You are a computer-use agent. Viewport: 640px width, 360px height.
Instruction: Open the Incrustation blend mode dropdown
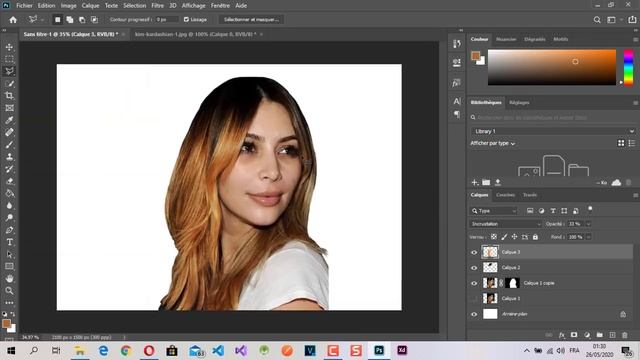click(x=505, y=224)
